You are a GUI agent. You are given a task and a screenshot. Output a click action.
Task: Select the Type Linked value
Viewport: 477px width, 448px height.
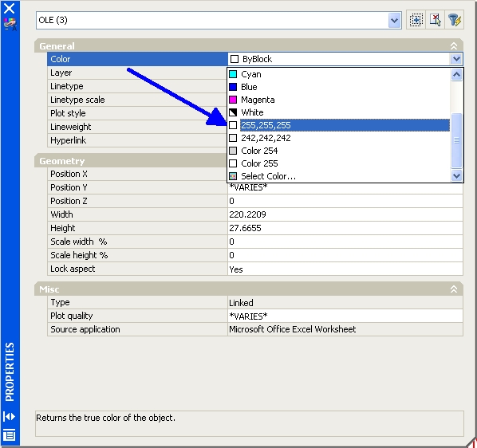(345, 302)
